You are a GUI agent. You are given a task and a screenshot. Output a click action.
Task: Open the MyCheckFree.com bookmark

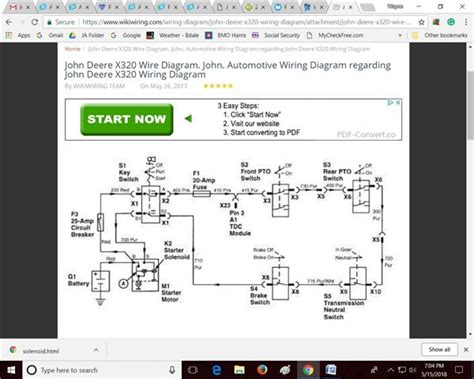pyautogui.click(x=335, y=35)
